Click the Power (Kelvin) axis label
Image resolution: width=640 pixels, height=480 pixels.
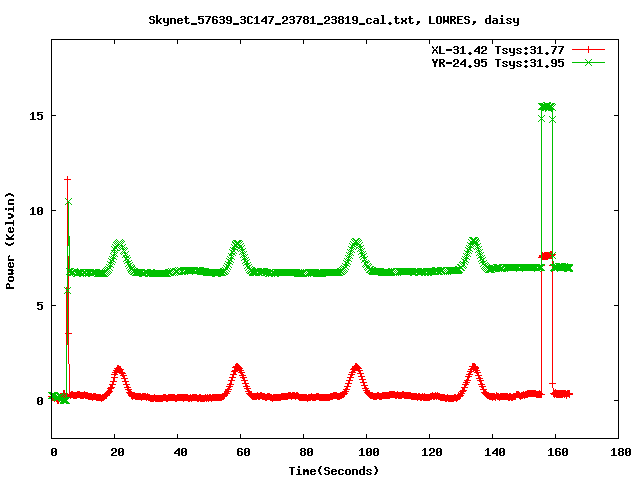tap(10, 241)
